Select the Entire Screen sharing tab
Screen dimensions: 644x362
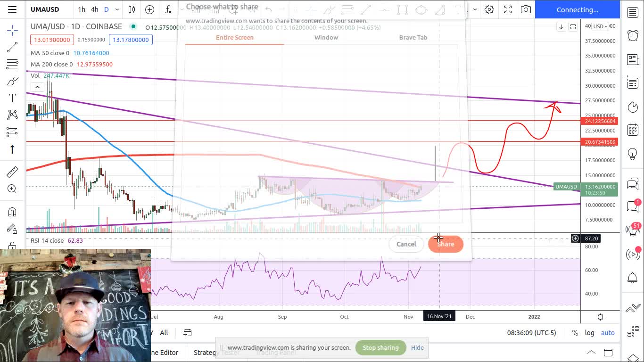pyautogui.click(x=235, y=37)
